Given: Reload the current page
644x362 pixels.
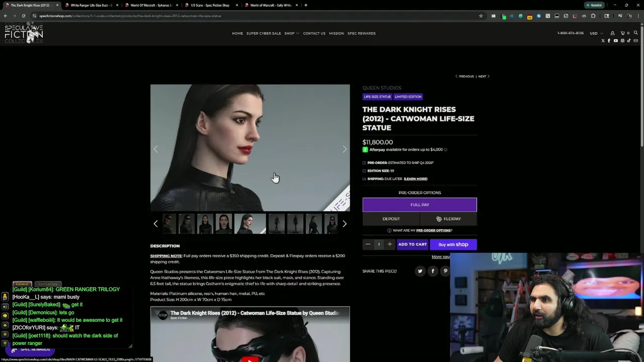Looking at the screenshot, I should click(x=23, y=16).
